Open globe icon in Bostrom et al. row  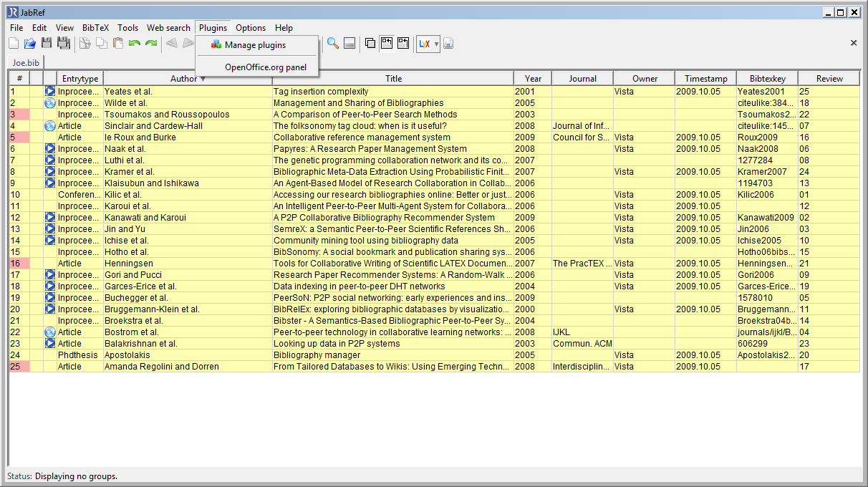(50, 332)
